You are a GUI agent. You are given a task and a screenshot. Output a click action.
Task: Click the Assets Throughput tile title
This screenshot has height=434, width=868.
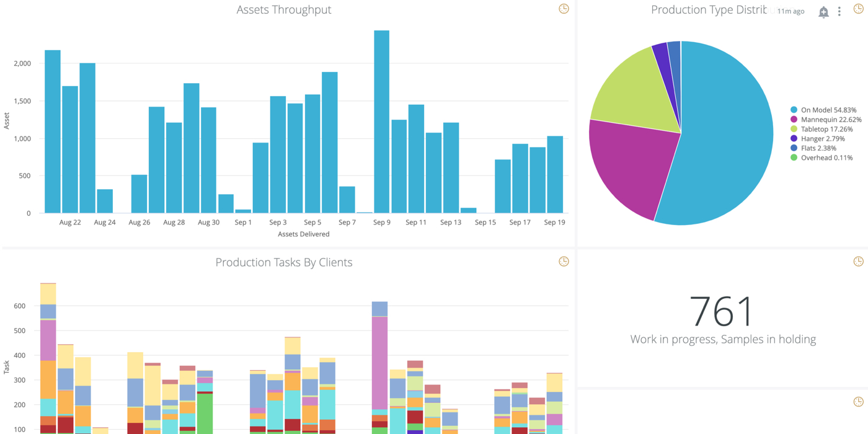[284, 10]
